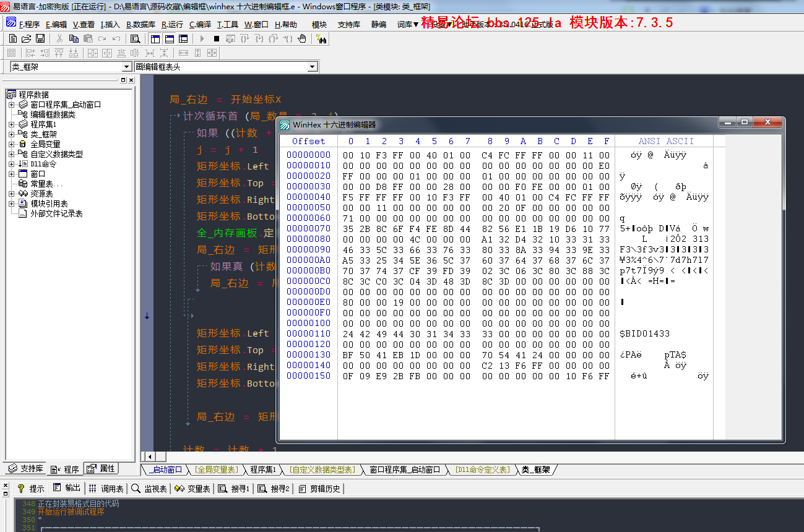
Task: Click $BID01433 ASCII text in WinHex
Action: point(645,333)
